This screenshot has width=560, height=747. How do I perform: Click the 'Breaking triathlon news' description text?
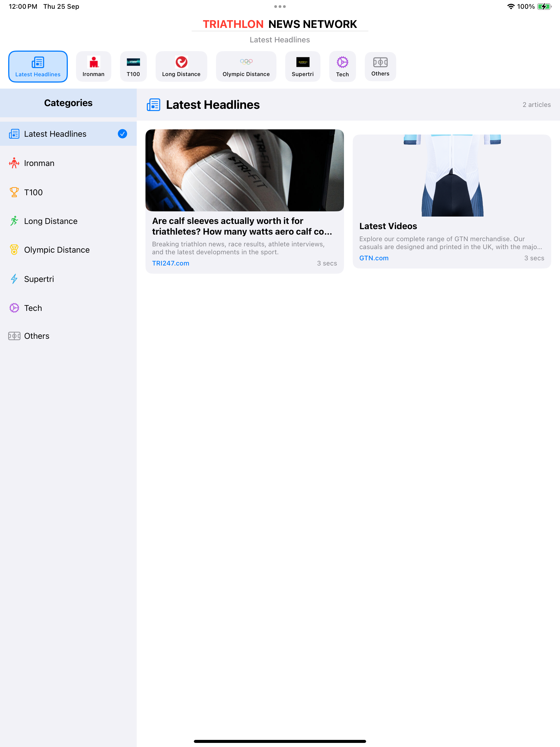[238, 248]
